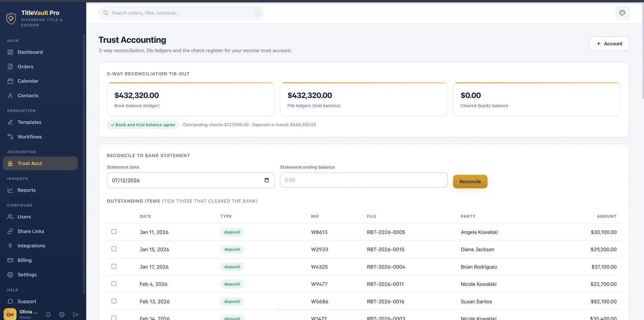Open the Support chat icon
Image resolution: width=644 pixels, height=320 pixels.
(10, 301)
